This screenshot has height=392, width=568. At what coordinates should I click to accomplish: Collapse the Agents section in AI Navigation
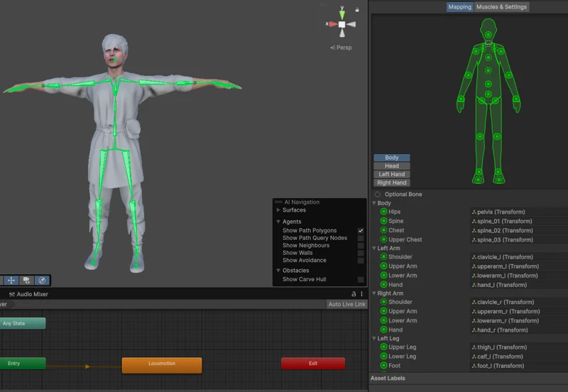click(x=278, y=222)
